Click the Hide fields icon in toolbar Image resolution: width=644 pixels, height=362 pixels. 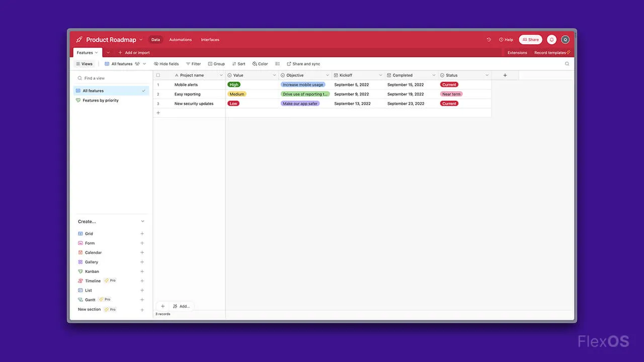tap(156, 64)
